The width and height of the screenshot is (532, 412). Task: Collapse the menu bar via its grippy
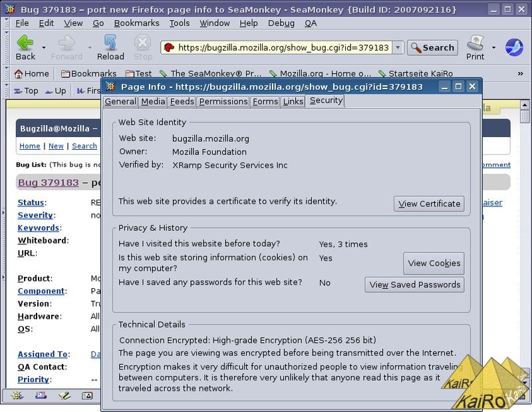pyautogui.click(x=7, y=23)
